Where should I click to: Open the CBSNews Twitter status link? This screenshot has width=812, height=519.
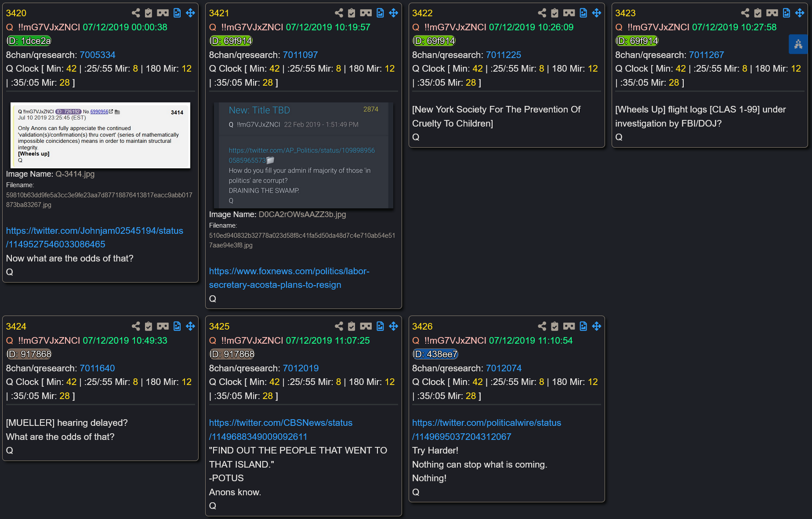280,429
